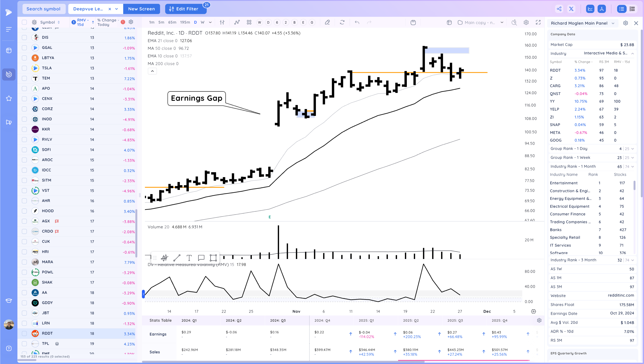Expand the Group Rank - 1 Week section
The width and height of the screenshot is (644, 364).
click(x=592, y=158)
